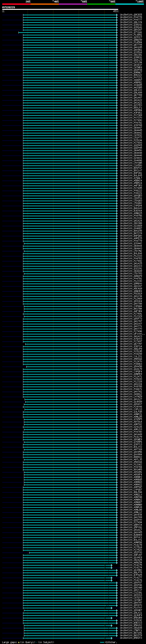Viewport: 146px width, 644px height.
Task: Select the hit label UniRef100_Q50K58
Action: click(131, 367)
